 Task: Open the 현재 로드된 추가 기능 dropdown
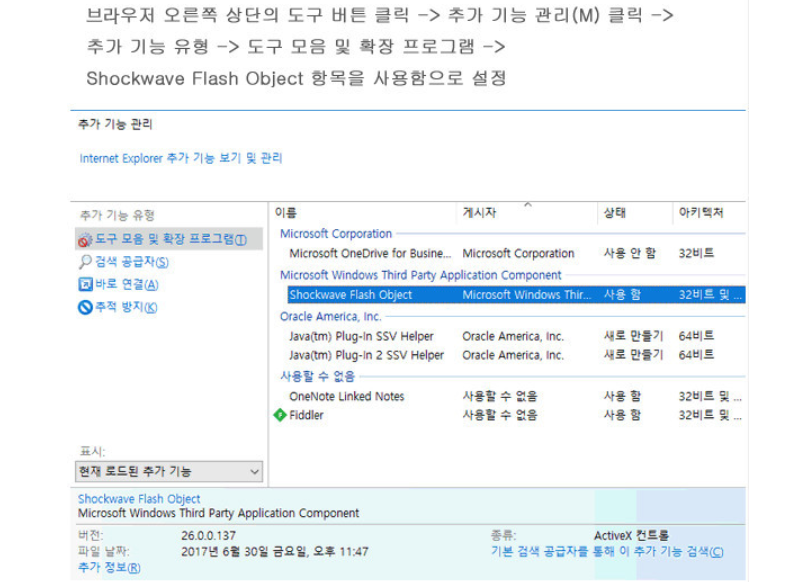(x=169, y=472)
